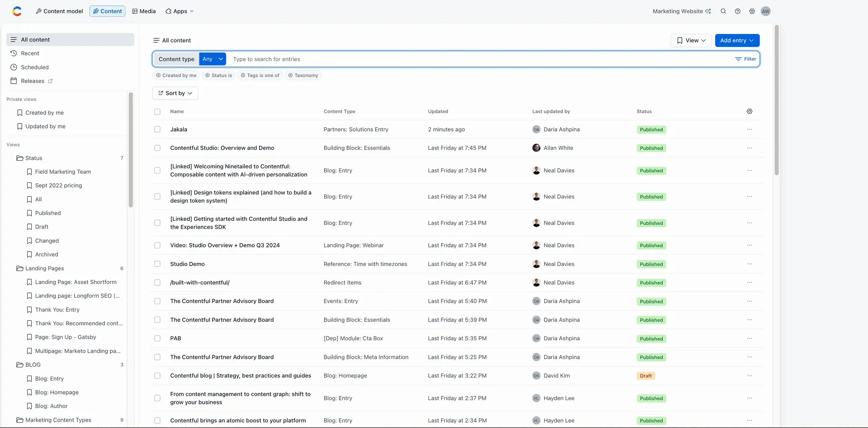The height and width of the screenshot is (428, 868).
Task: Add the Created by me filter chip
Action: pos(176,76)
